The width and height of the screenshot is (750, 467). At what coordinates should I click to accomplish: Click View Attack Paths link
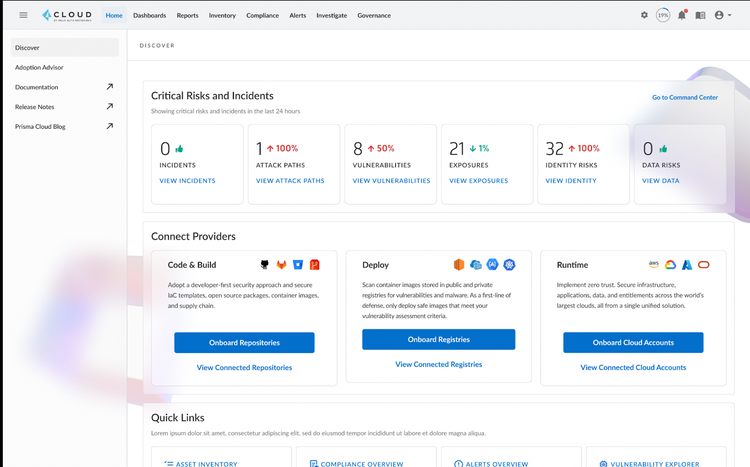click(x=290, y=180)
